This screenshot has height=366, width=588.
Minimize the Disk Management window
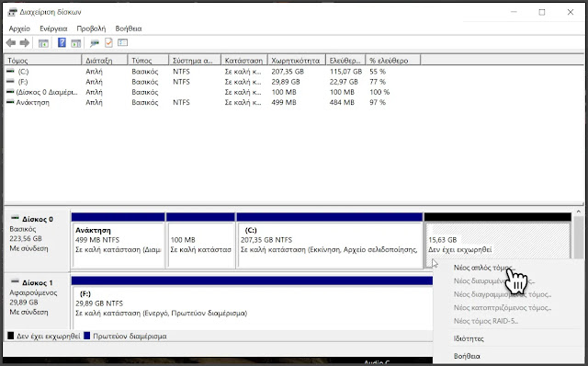[x=514, y=12]
